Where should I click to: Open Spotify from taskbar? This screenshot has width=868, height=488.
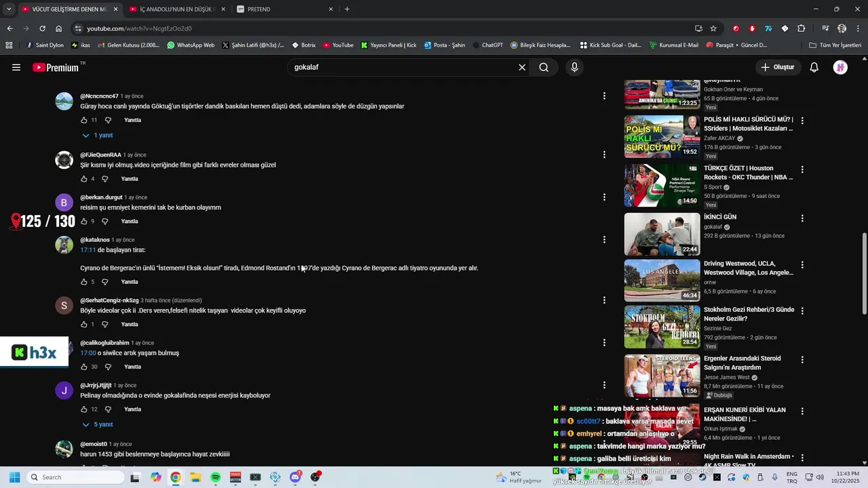click(216, 477)
